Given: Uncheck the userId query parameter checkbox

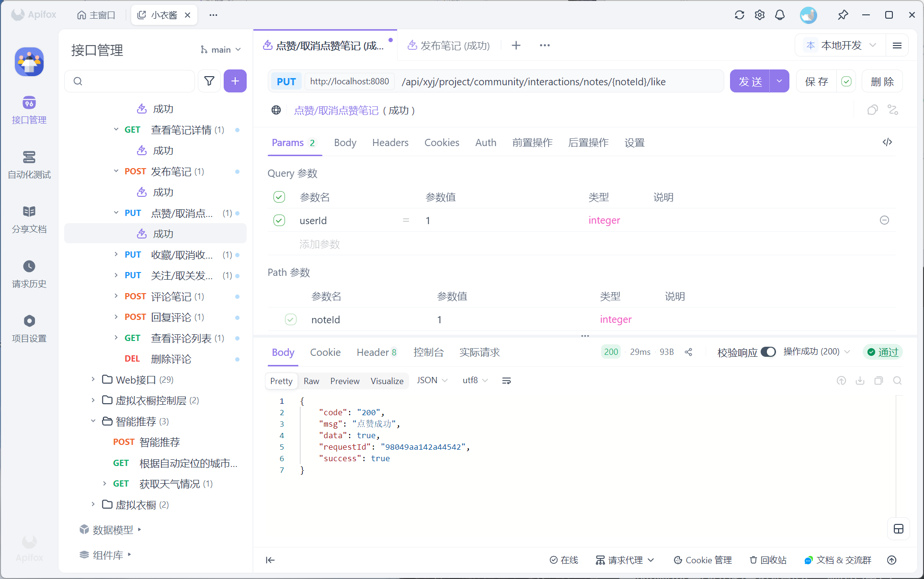Looking at the screenshot, I should [x=279, y=220].
